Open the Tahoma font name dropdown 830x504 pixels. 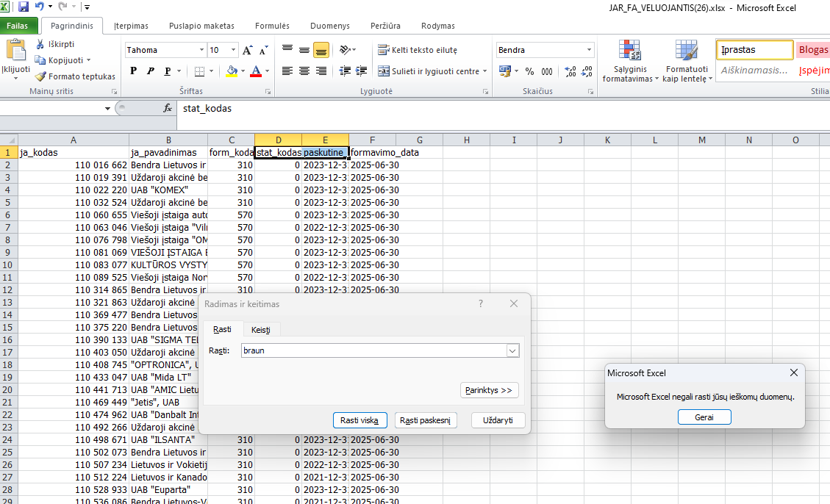pos(201,51)
